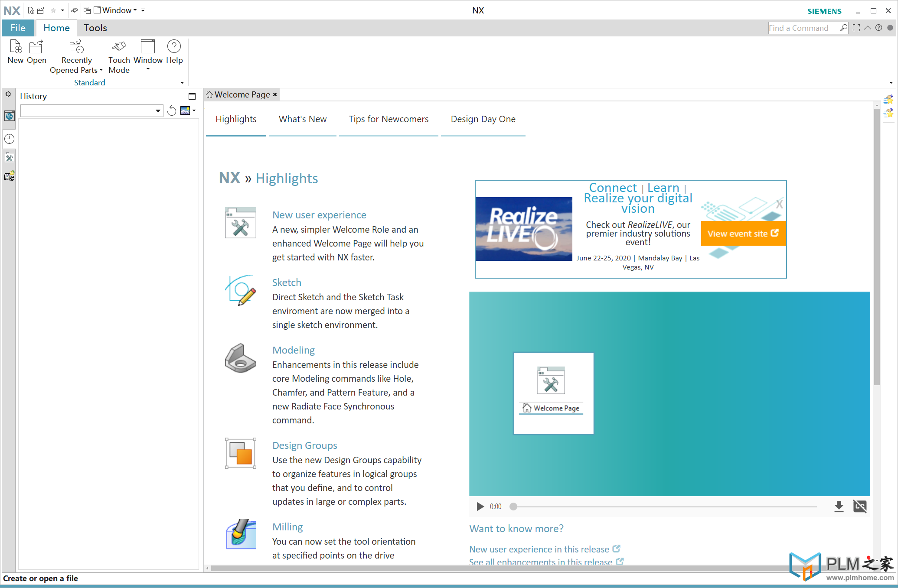Open the Window menu in the title bar toolbar
898x588 pixels.
(115, 10)
